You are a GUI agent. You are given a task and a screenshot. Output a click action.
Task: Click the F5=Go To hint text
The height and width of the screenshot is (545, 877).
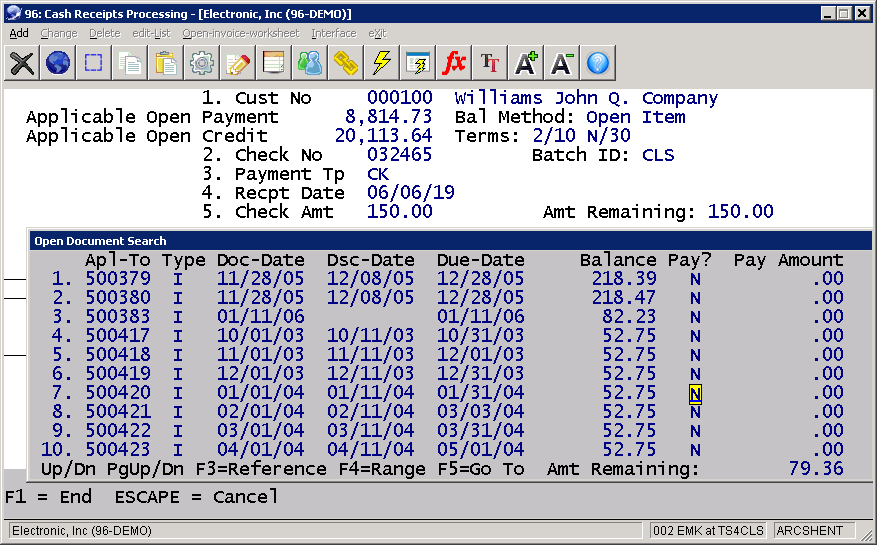[x=481, y=469]
